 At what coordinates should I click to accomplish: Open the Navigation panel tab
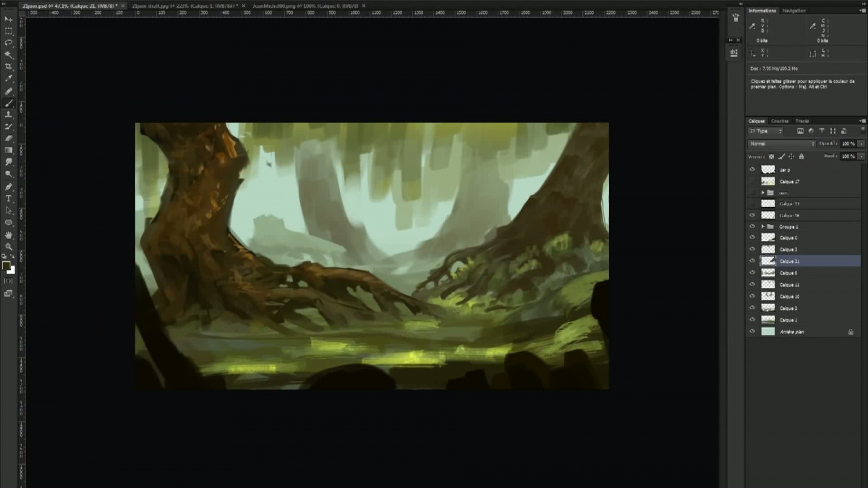point(793,11)
